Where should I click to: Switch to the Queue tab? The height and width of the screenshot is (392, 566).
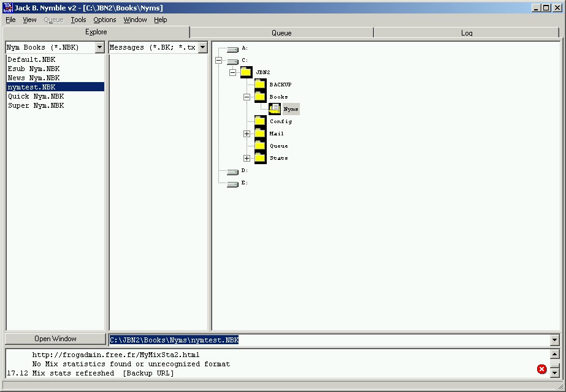pyautogui.click(x=281, y=33)
